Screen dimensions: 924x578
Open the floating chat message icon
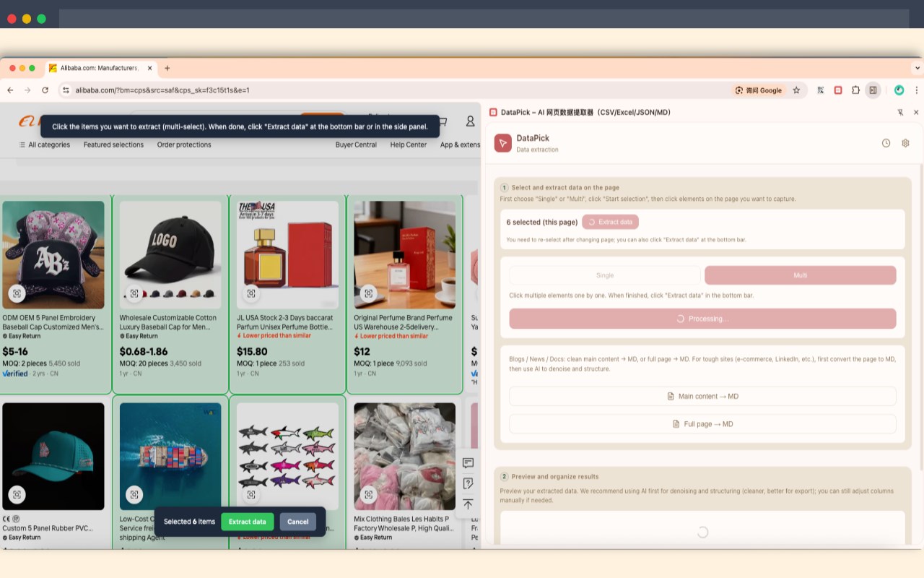pyautogui.click(x=468, y=462)
